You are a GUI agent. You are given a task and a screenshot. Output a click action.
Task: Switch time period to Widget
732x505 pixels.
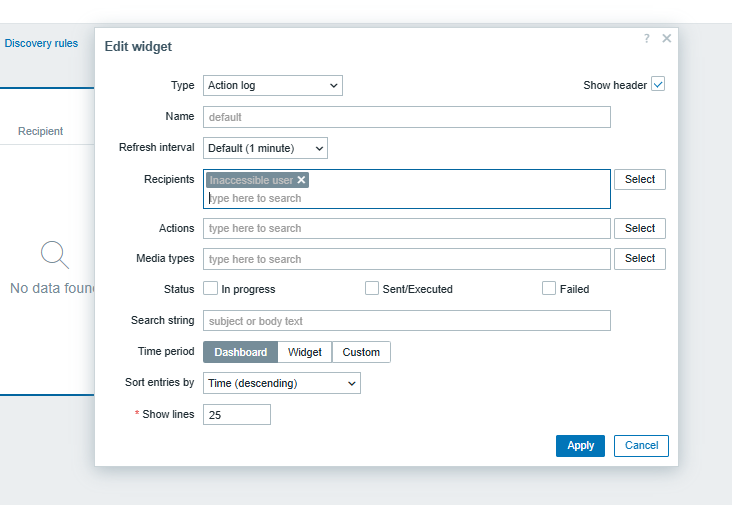point(305,352)
